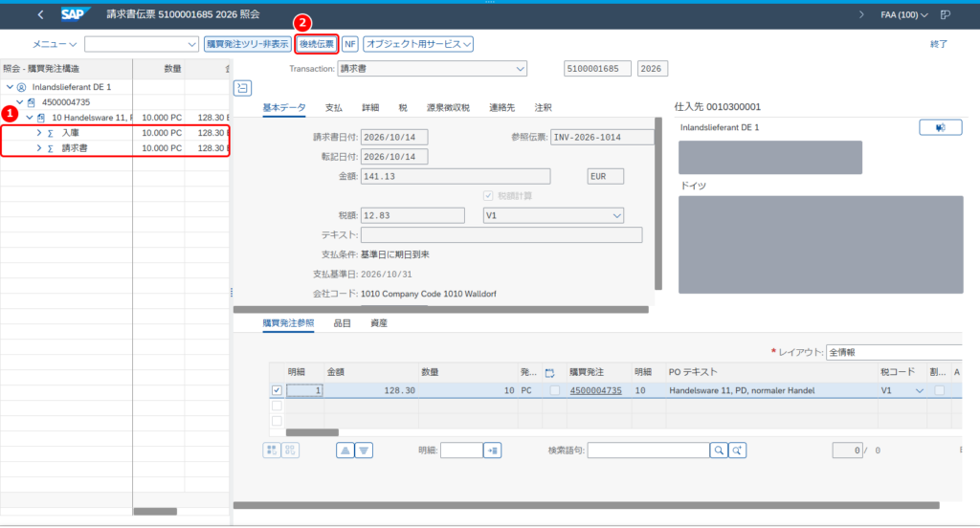Switch to the 品目 tab
Screen dimensions: 980x528
point(342,323)
